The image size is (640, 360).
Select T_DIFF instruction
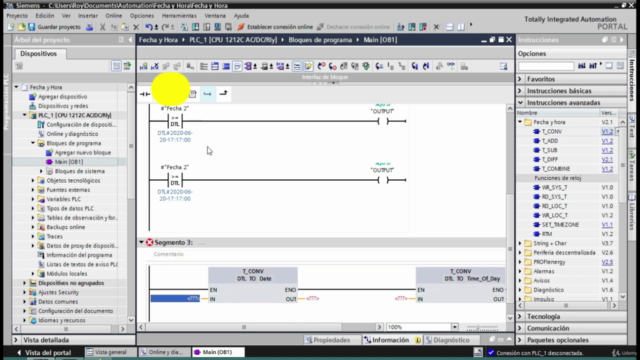(x=549, y=160)
